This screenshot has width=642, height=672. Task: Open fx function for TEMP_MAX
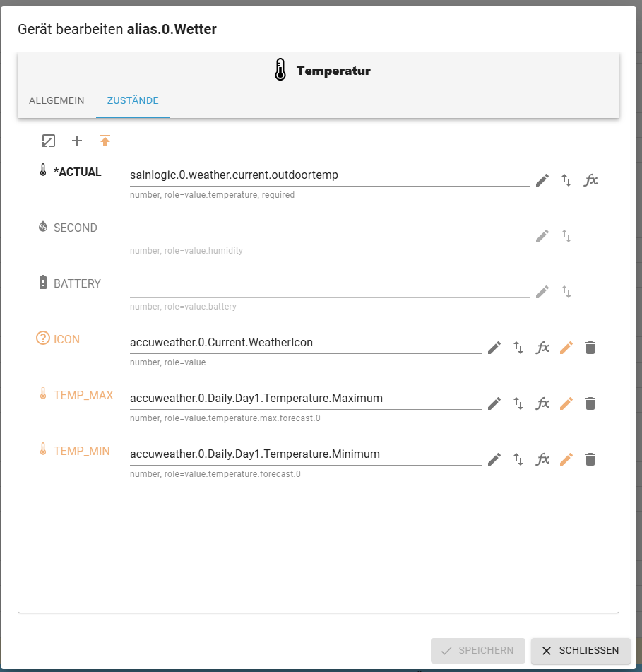(x=542, y=403)
